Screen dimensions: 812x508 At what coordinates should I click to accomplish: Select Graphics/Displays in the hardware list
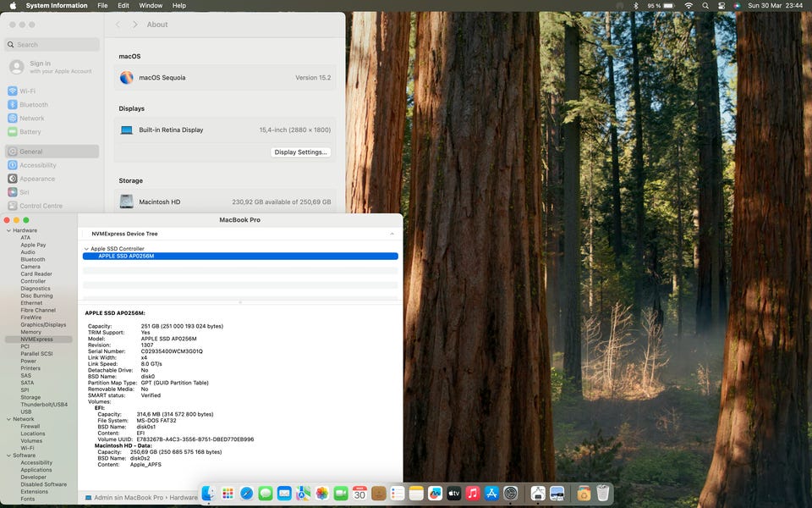(x=43, y=324)
